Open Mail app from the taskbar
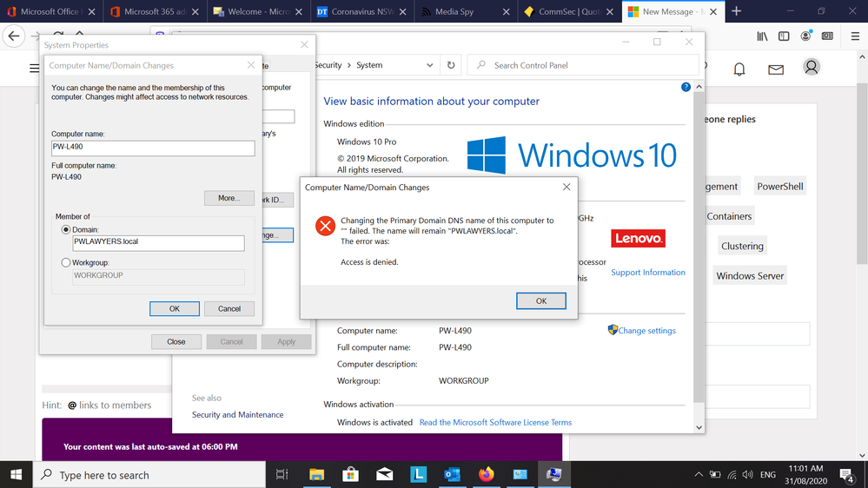The height and width of the screenshot is (488, 868). click(x=384, y=475)
